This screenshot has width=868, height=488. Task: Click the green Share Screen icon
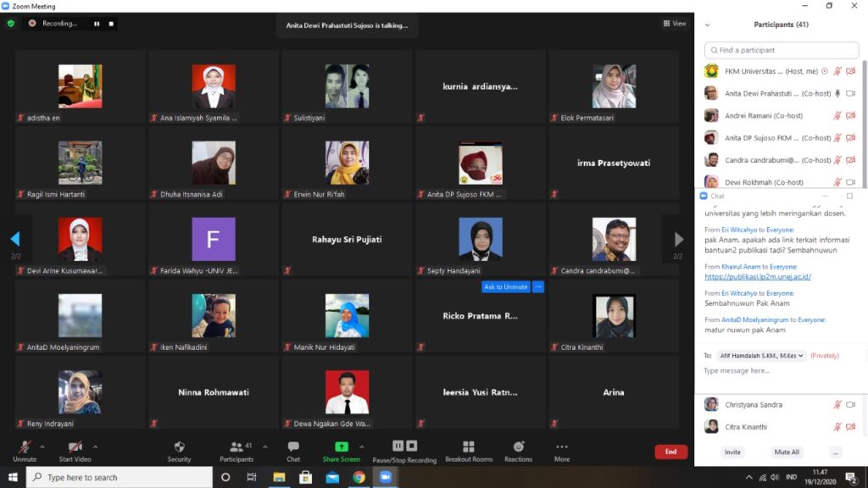click(341, 446)
